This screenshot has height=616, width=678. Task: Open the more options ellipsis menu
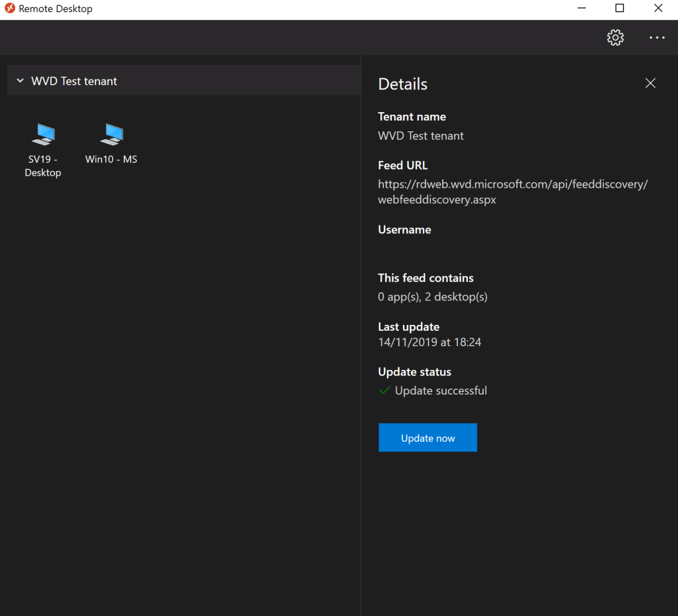[656, 38]
